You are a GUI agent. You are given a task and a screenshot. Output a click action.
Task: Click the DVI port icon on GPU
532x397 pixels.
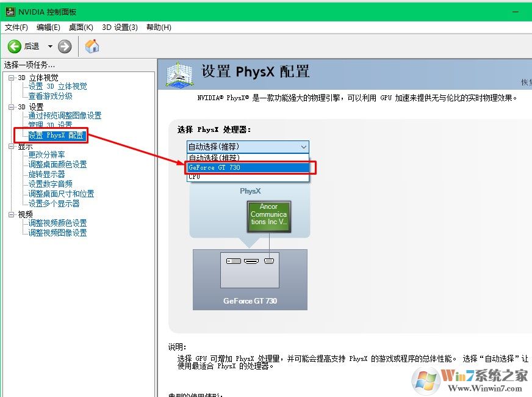tap(234, 261)
